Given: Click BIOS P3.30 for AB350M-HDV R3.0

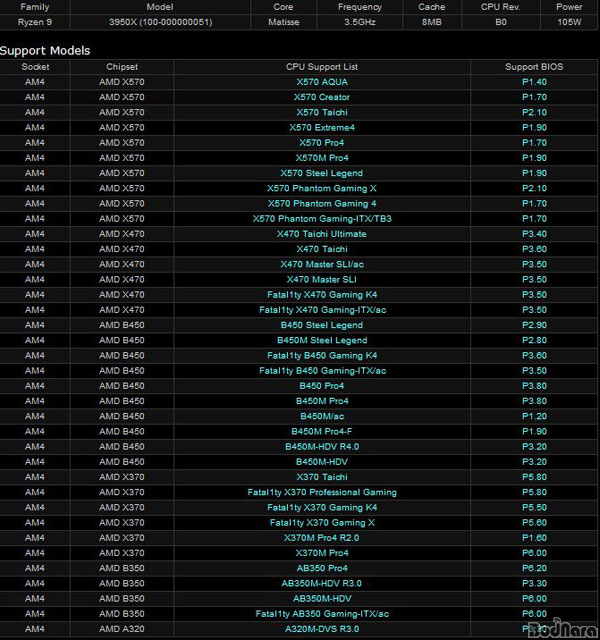Looking at the screenshot, I should click(534, 583).
